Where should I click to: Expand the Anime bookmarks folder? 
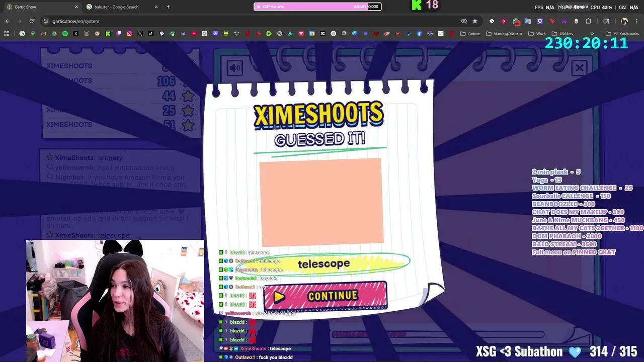coord(469,34)
